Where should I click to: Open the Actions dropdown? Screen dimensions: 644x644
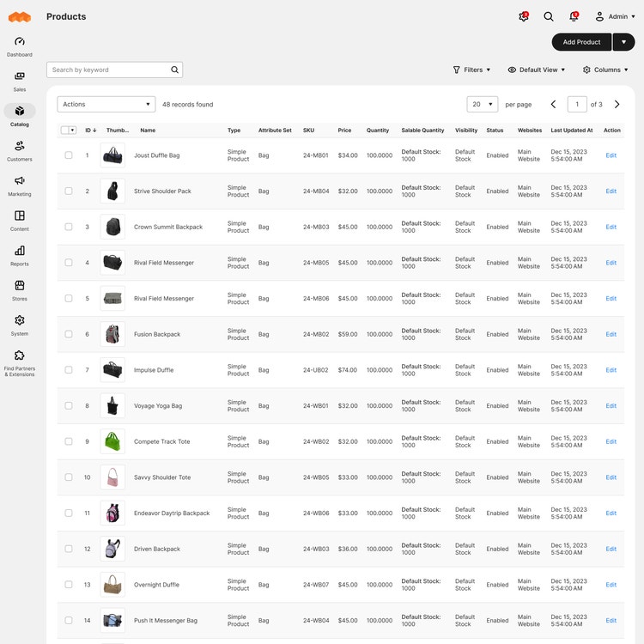coord(106,104)
